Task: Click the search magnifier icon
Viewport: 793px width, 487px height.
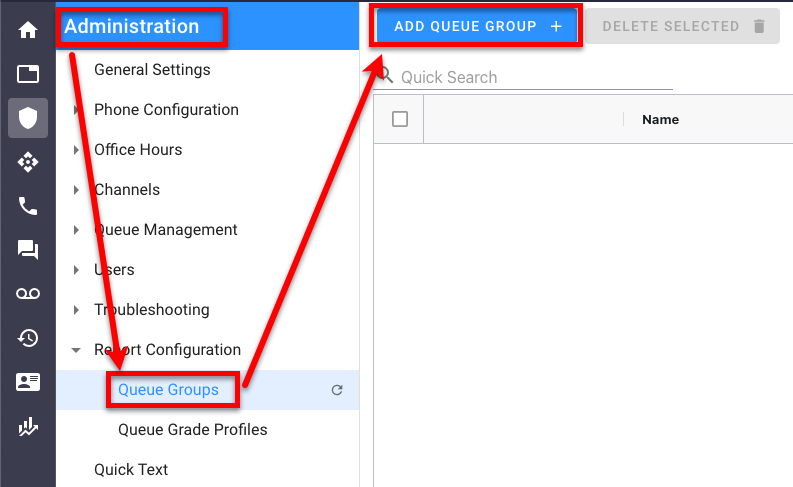Action: coord(385,76)
